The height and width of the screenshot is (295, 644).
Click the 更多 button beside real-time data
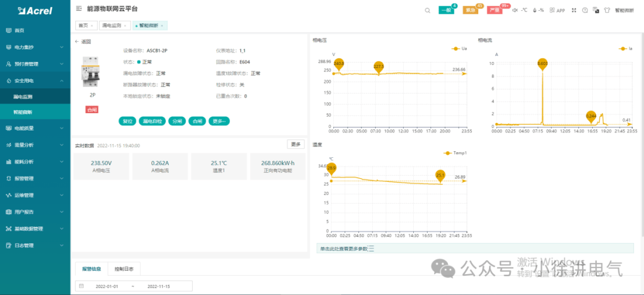(x=296, y=144)
